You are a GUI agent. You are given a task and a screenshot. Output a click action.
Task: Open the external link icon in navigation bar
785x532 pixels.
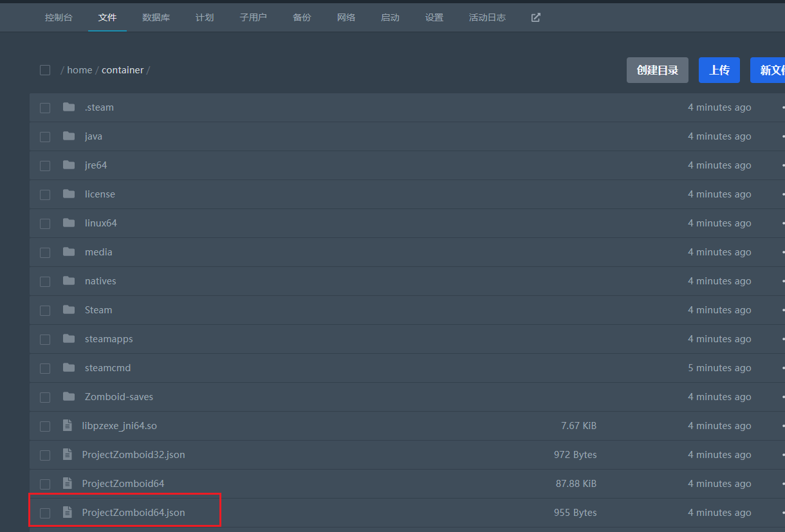pyautogui.click(x=535, y=17)
